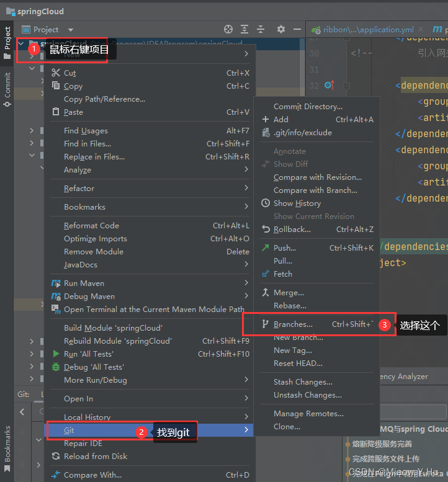Expand the Refactor submenu arrow

click(246, 187)
